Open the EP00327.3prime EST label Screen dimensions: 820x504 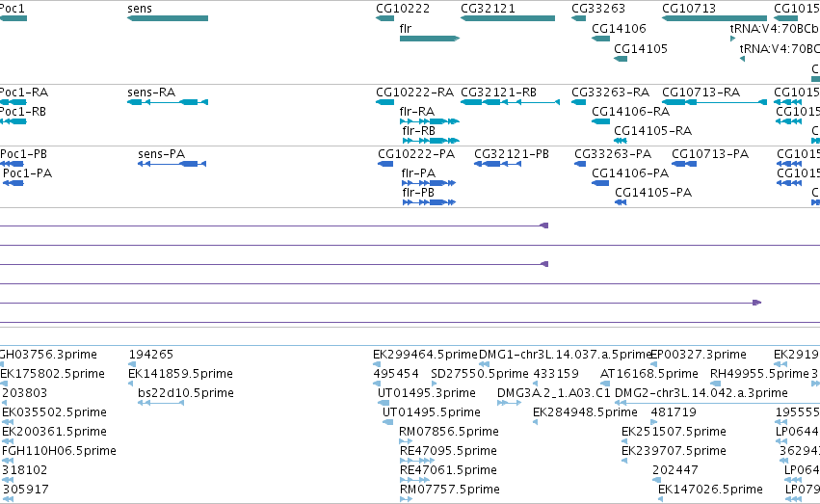tap(699, 355)
